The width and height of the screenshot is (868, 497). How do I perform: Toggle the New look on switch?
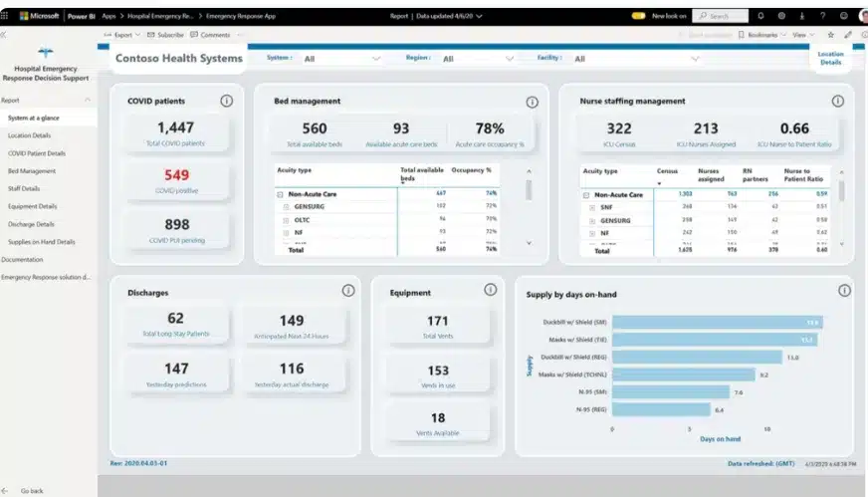coord(638,16)
